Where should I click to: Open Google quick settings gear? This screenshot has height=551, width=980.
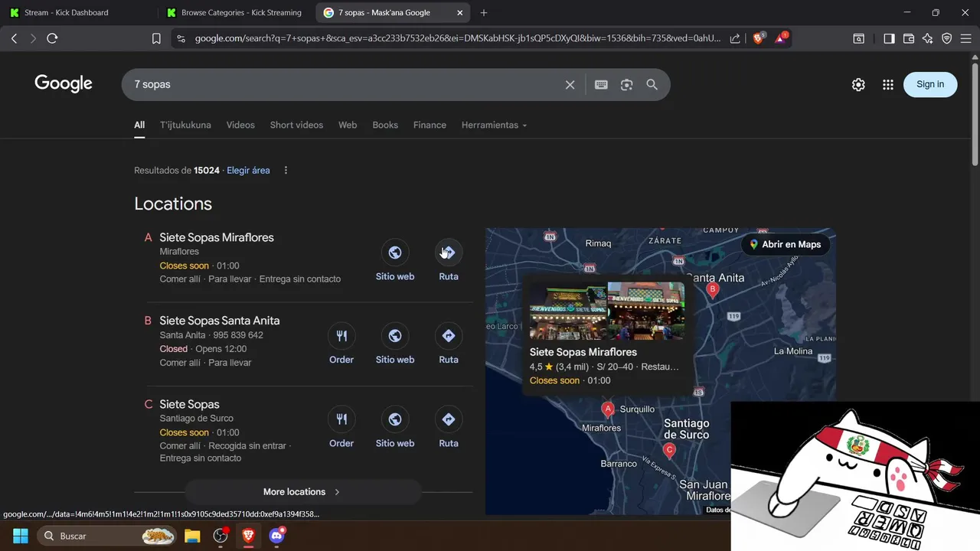tap(858, 85)
